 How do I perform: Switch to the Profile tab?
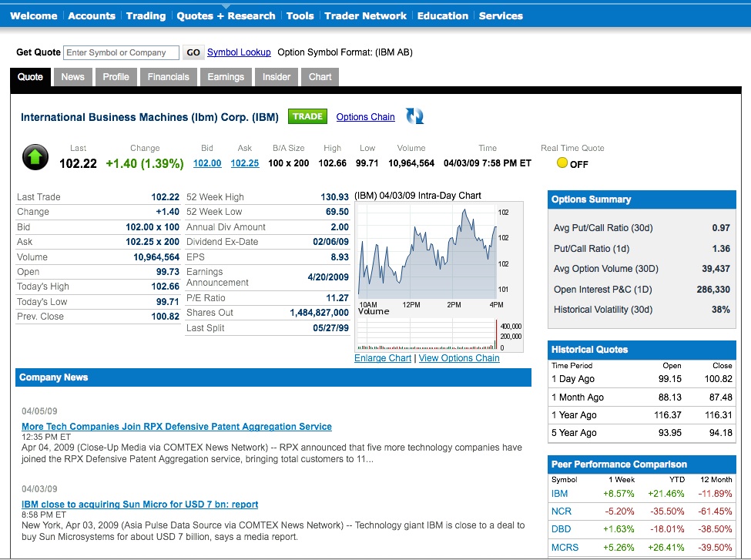click(116, 77)
